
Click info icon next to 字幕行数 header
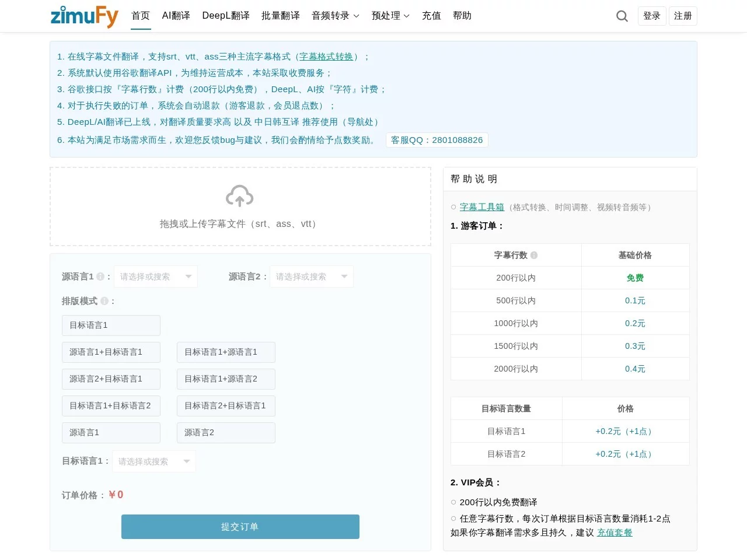pyautogui.click(x=534, y=255)
